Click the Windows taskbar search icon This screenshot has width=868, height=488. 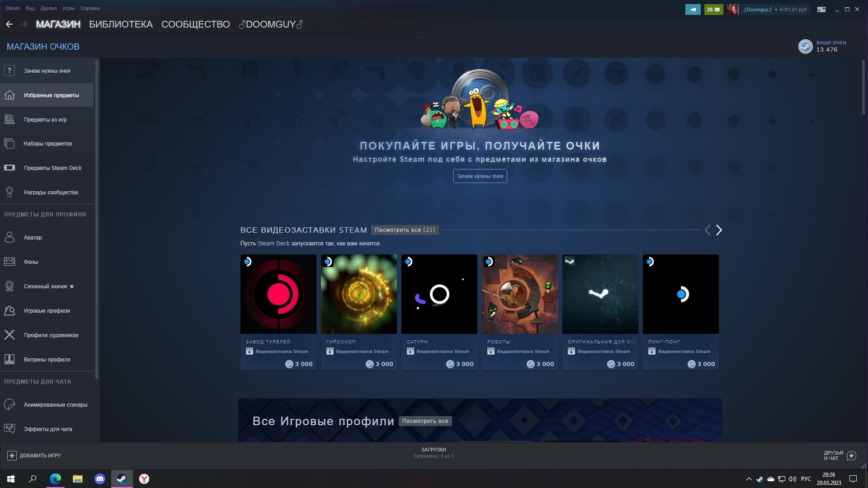pos(33,479)
